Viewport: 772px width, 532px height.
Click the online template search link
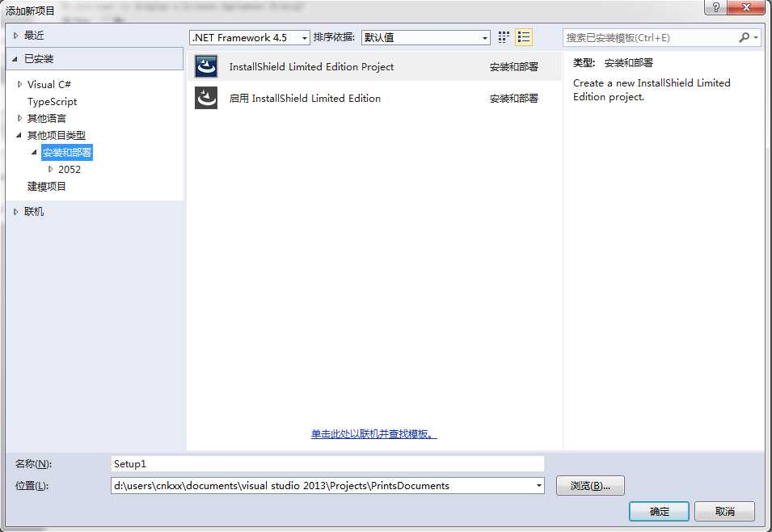[x=373, y=434]
